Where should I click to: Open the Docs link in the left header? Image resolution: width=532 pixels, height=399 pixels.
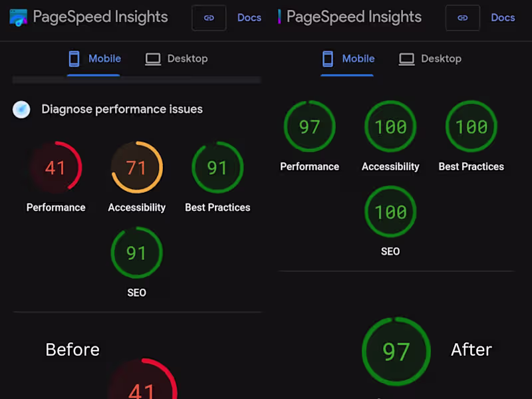249,18
